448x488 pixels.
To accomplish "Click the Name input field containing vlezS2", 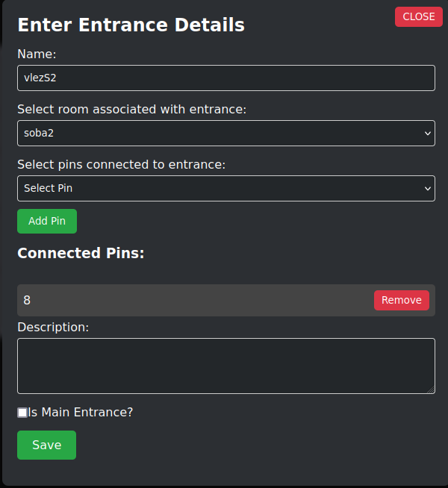I will click(225, 78).
